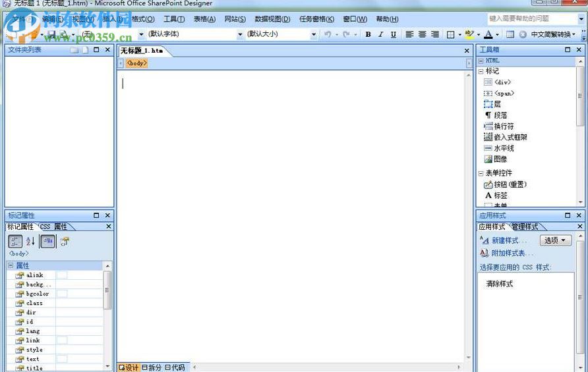
Task: Click the <body> quick tag selector
Action: (136, 63)
